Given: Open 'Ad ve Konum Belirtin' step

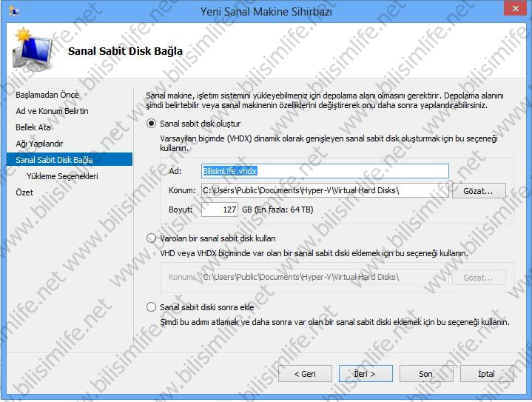Looking at the screenshot, I should coord(52,111).
